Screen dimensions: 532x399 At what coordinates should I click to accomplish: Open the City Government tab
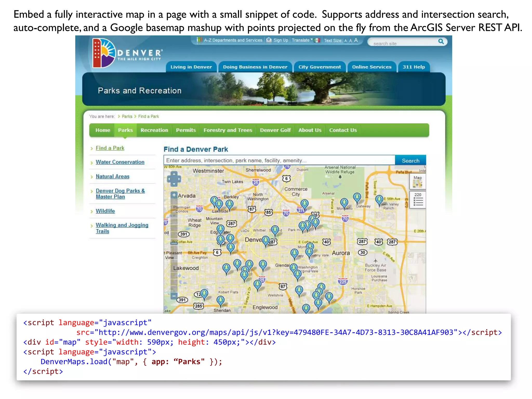tap(320, 67)
